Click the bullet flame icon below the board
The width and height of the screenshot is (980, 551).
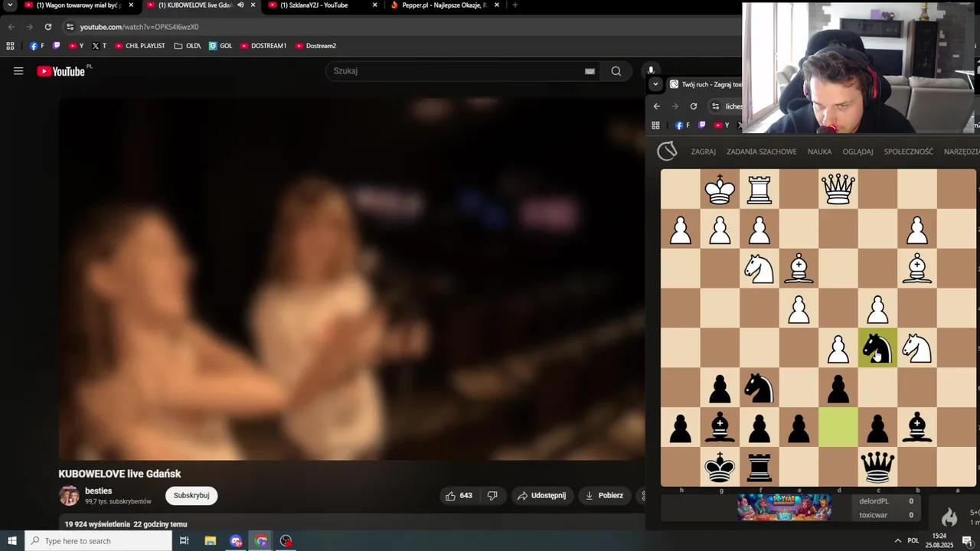tap(949, 517)
